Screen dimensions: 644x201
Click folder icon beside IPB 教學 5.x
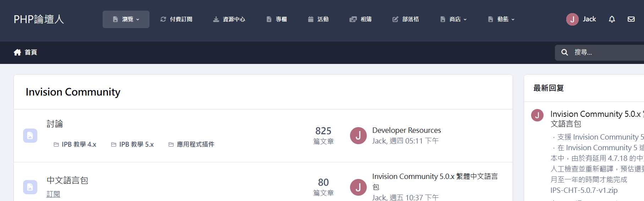click(x=114, y=145)
